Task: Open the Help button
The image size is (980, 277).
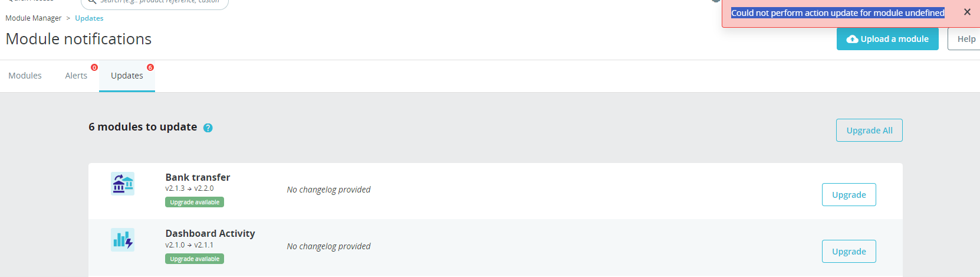Action: [965, 39]
